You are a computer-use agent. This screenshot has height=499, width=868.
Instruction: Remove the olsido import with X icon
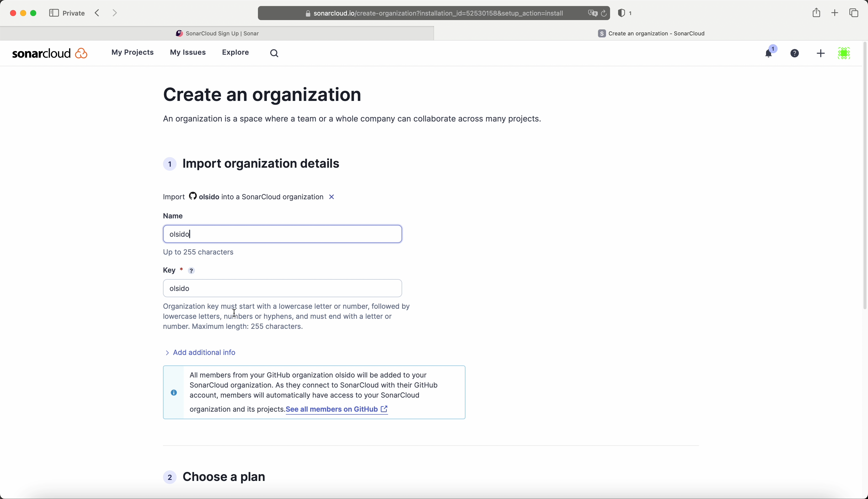(x=332, y=197)
